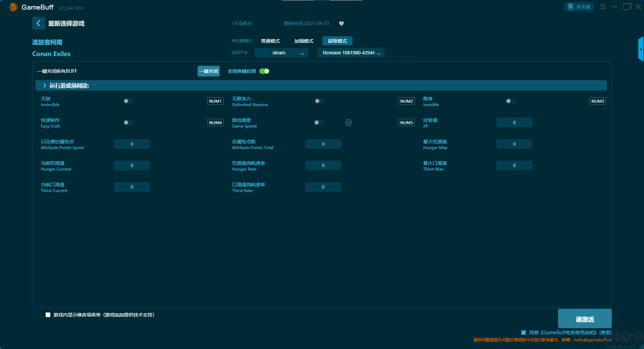Switch to 普通模式 normal mode tab
The width and height of the screenshot is (644, 349).
(x=270, y=41)
